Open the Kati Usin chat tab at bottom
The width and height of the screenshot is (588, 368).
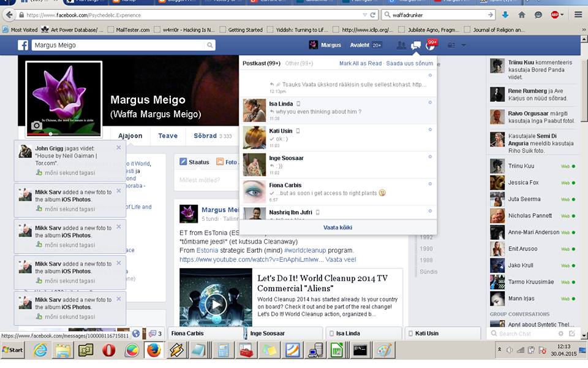tap(442, 333)
